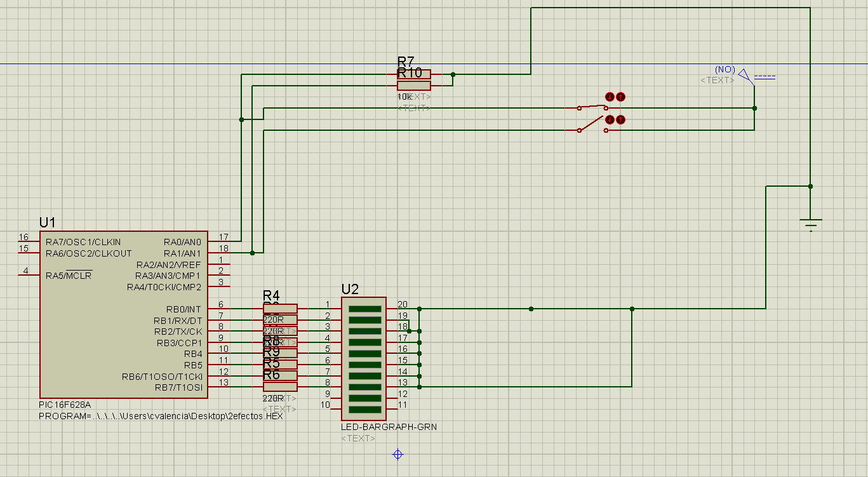Select the LED segment beside U2 pin 5

(x=364, y=353)
